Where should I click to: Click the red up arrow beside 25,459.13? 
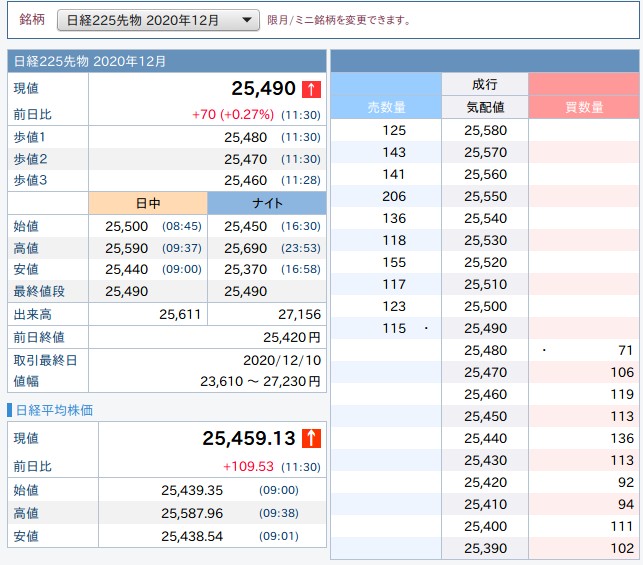point(311,438)
